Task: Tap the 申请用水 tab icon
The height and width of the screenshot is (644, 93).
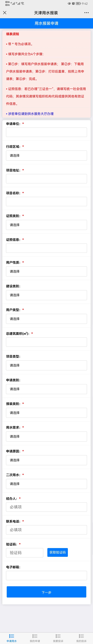Action: tap(11, 636)
